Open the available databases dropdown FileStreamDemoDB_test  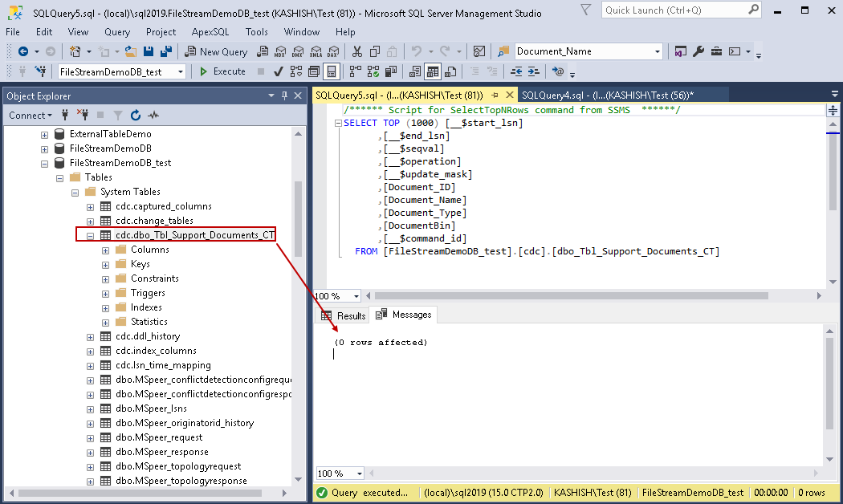click(180, 71)
